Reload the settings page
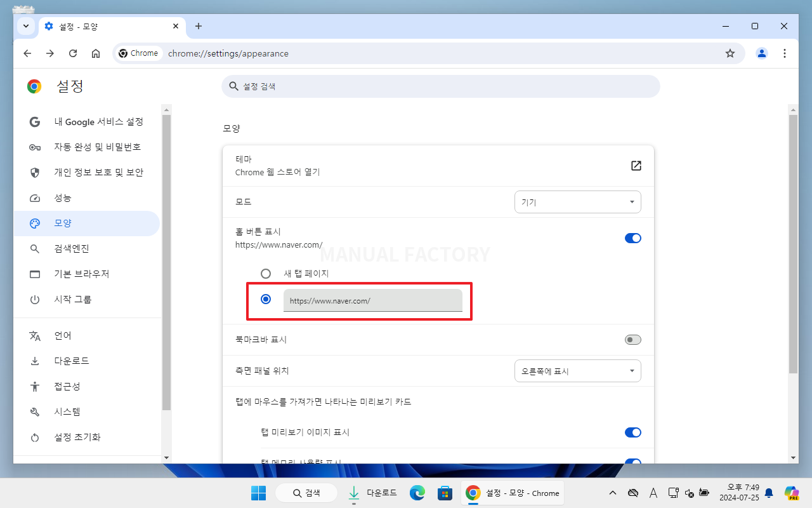812x508 pixels. [73, 53]
